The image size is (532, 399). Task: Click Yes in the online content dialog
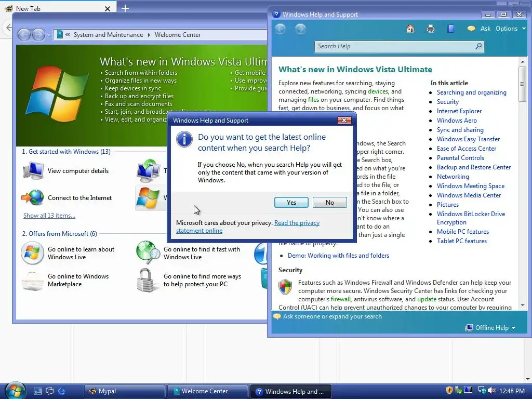tap(291, 203)
